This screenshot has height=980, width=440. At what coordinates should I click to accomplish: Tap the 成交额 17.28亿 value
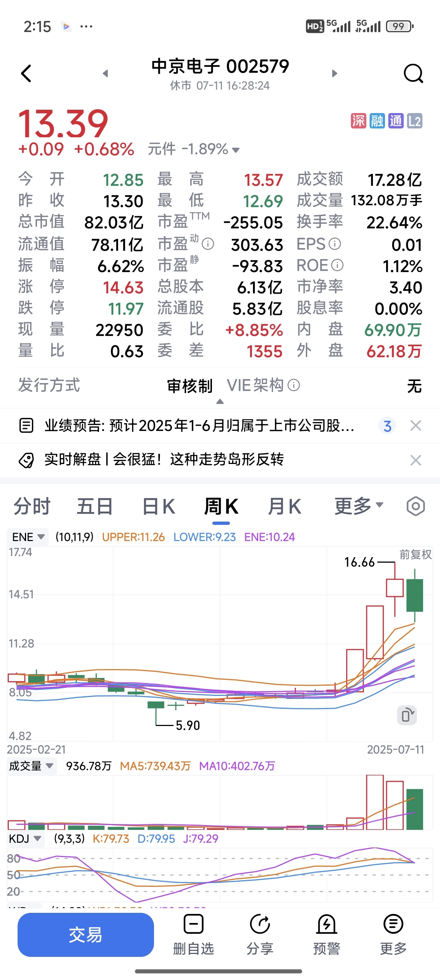coord(395,180)
